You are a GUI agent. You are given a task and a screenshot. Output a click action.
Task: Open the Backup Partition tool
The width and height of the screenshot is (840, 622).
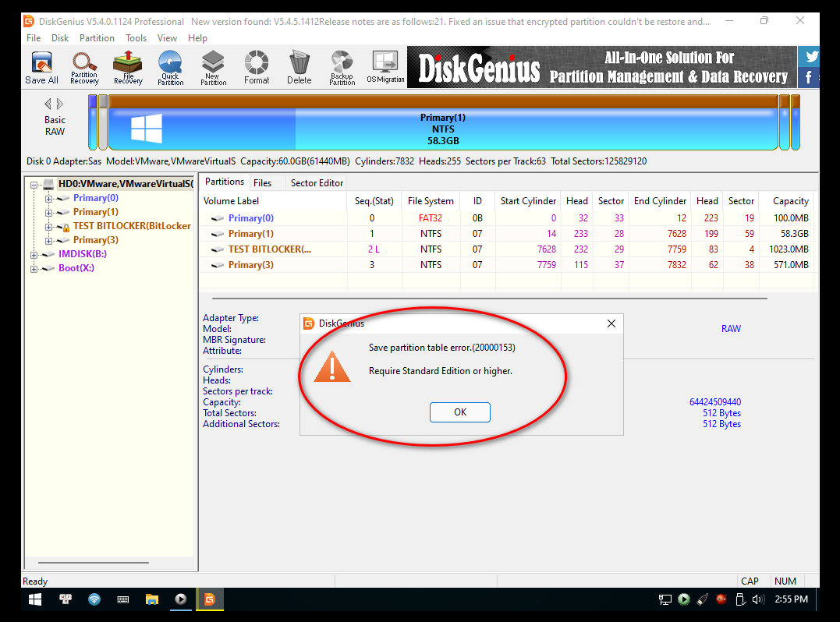point(342,68)
